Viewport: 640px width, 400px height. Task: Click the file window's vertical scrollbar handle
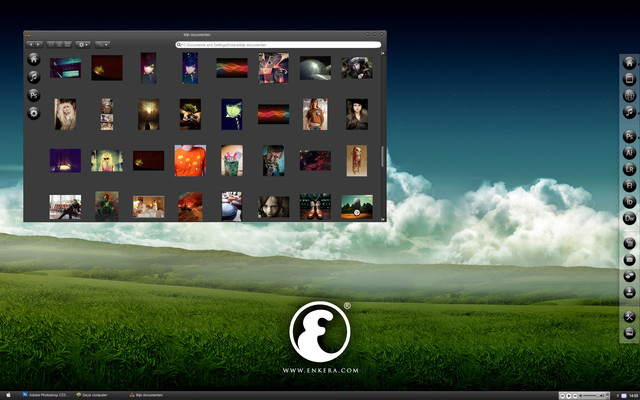click(383, 156)
